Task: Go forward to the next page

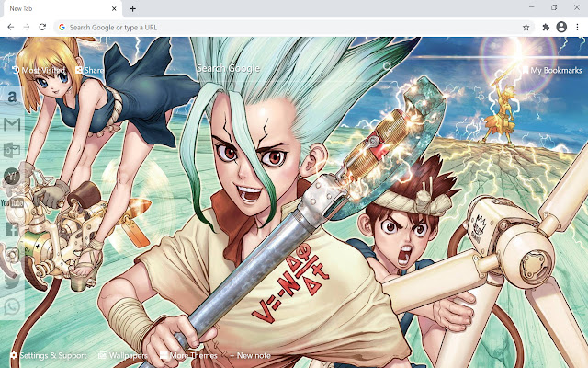Action: 27,27
